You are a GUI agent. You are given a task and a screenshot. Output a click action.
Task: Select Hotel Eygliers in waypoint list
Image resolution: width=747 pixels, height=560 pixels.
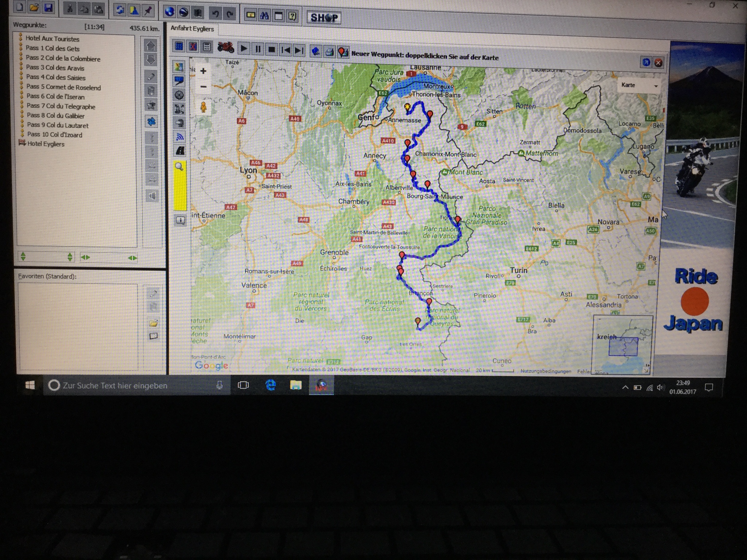click(x=46, y=144)
